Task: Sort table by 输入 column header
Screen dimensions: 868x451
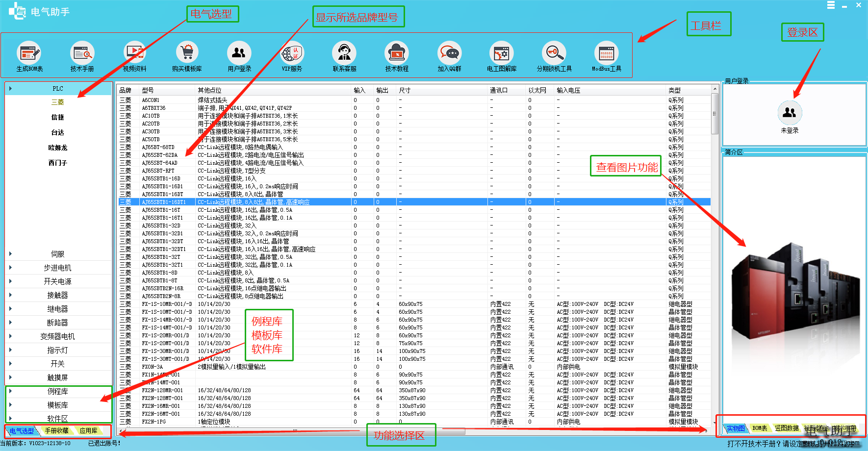Action: [x=363, y=90]
